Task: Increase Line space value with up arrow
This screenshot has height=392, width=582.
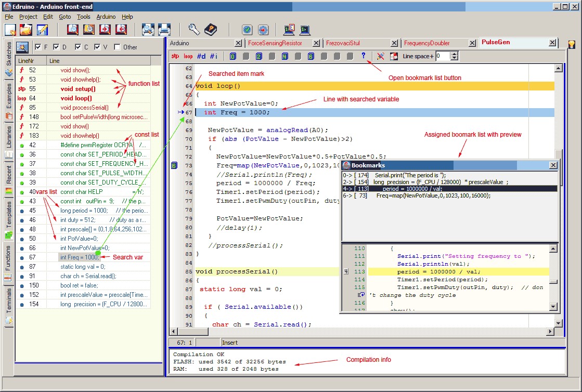Action: click(x=454, y=54)
